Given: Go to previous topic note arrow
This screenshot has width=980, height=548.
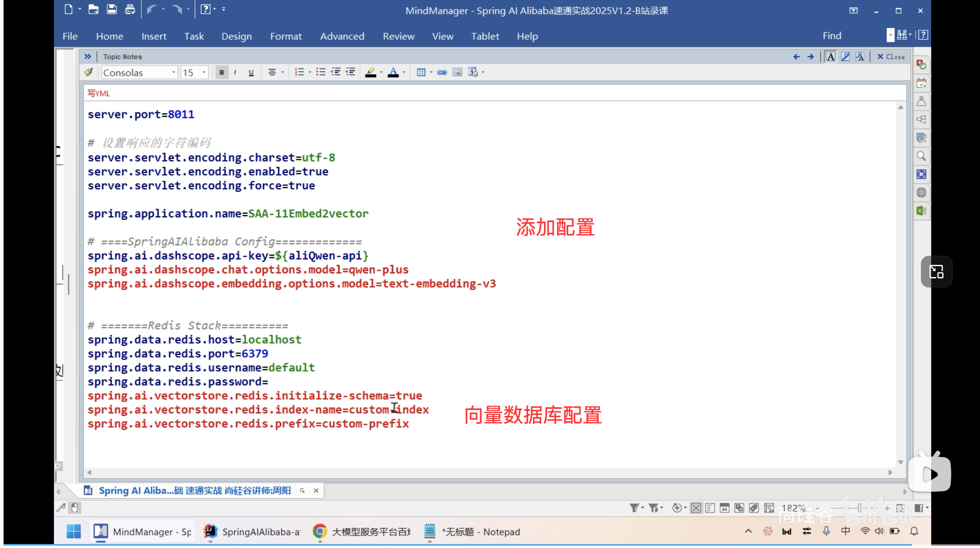Looking at the screenshot, I should 796,57.
